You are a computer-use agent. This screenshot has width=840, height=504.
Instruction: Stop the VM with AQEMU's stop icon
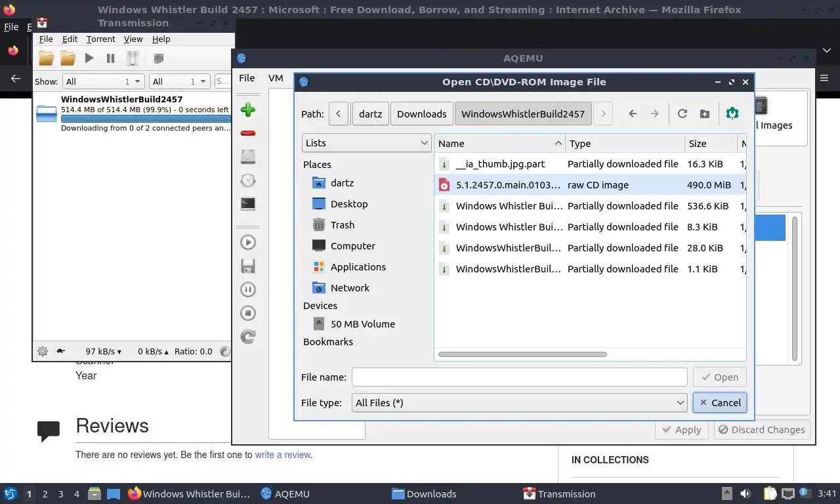[248, 313]
